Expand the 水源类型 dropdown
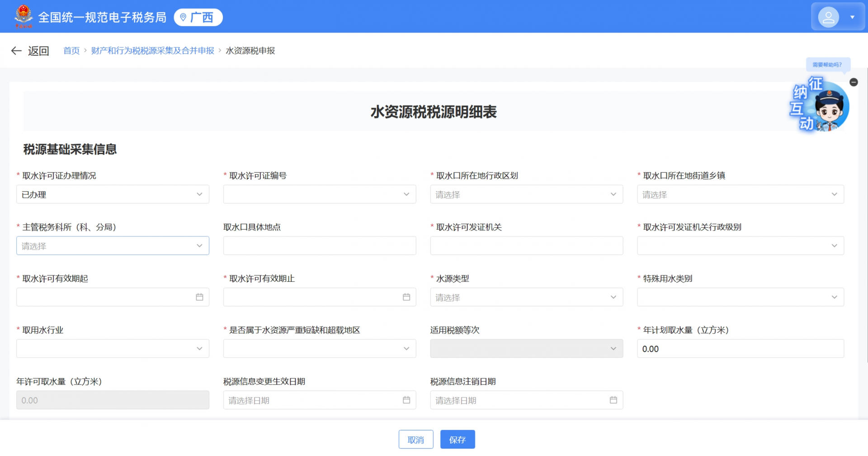 (x=526, y=297)
